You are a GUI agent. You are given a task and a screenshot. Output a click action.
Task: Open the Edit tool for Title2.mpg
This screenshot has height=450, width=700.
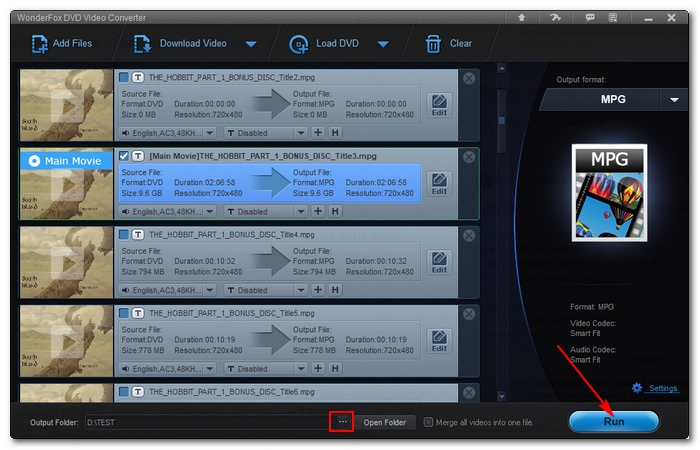pos(439,105)
